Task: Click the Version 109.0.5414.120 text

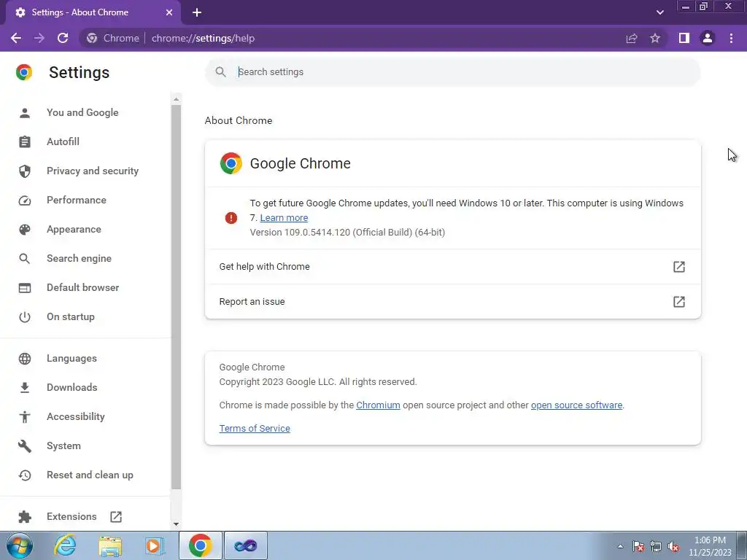Action: coord(347,233)
